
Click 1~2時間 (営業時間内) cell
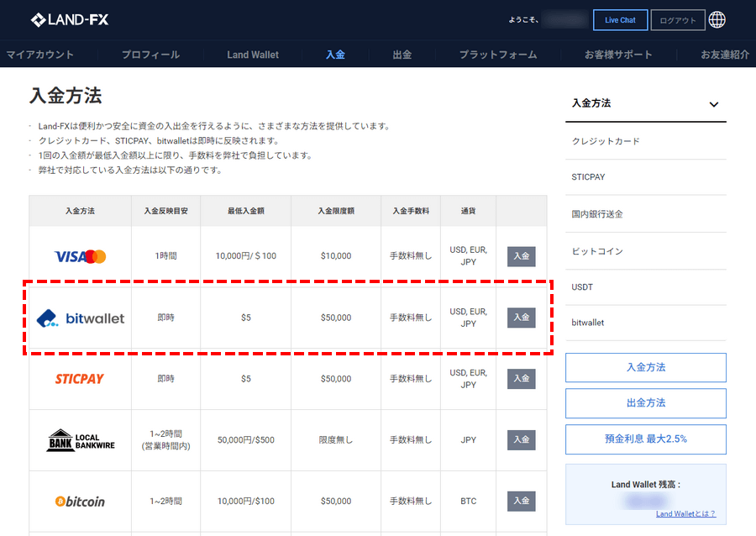point(165,440)
